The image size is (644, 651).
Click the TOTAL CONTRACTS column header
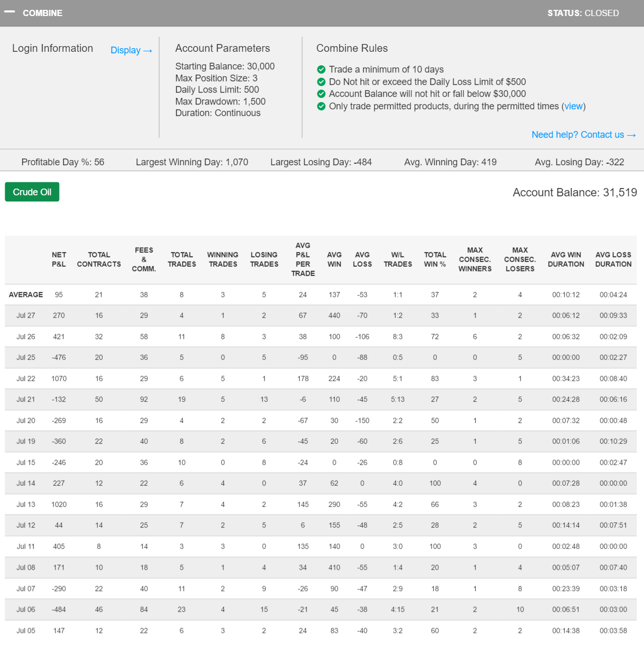tap(99, 259)
